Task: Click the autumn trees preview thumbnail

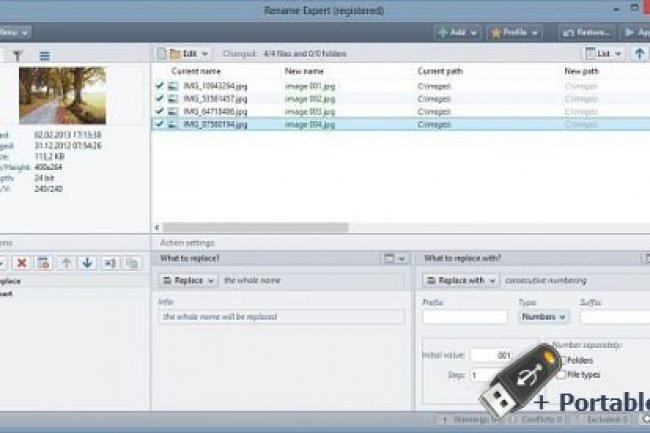Action: 62,96
